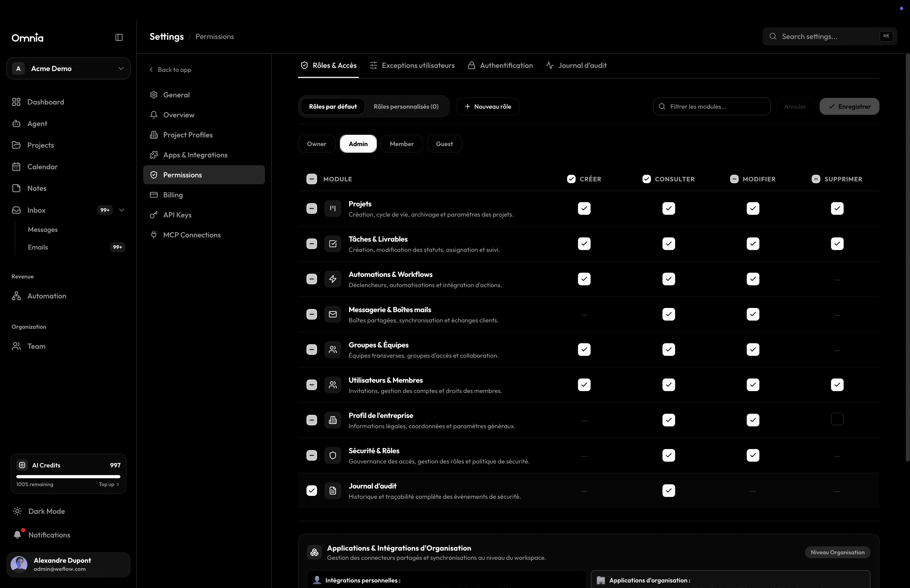The height and width of the screenshot is (588, 910).
Task: Click the Messagerie & Boîtes mails envelope icon
Action: [333, 314]
